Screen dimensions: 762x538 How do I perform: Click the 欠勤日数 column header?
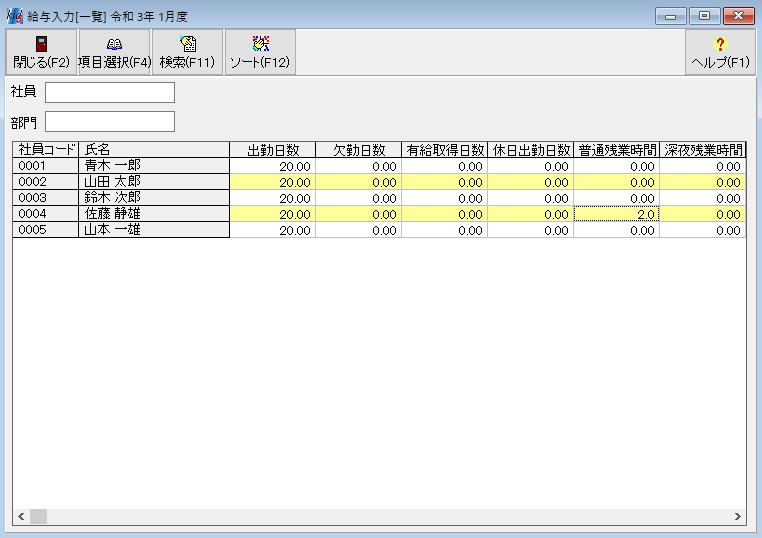click(358, 150)
